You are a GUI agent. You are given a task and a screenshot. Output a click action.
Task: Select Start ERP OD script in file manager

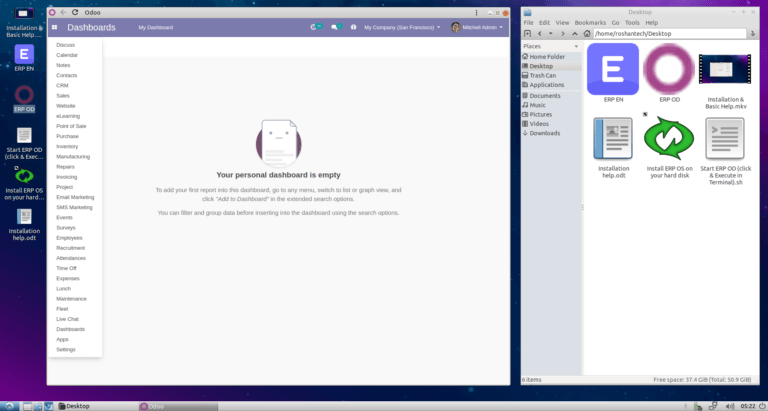[725, 139]
